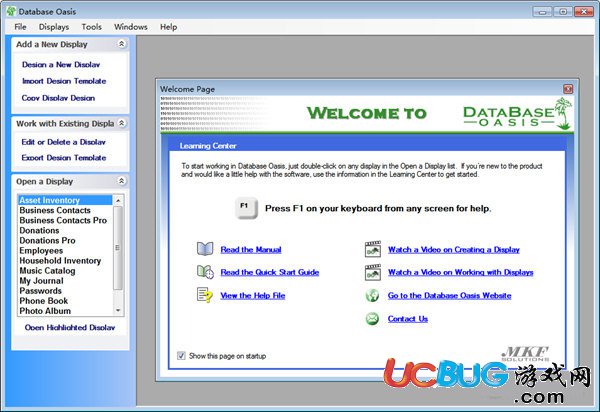Click the F1 key image

click(246, 208)
